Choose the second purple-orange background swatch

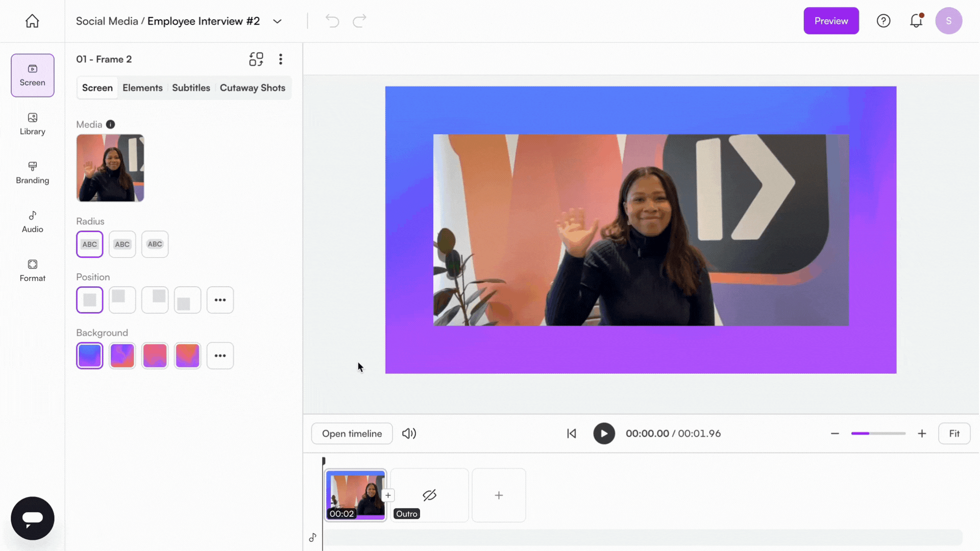click(122, 356)
